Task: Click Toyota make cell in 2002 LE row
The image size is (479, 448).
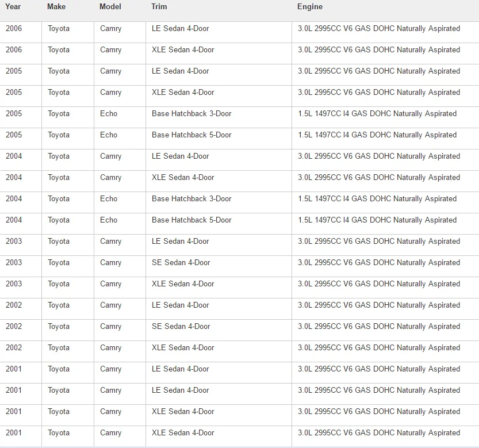Action: [68, 309]
